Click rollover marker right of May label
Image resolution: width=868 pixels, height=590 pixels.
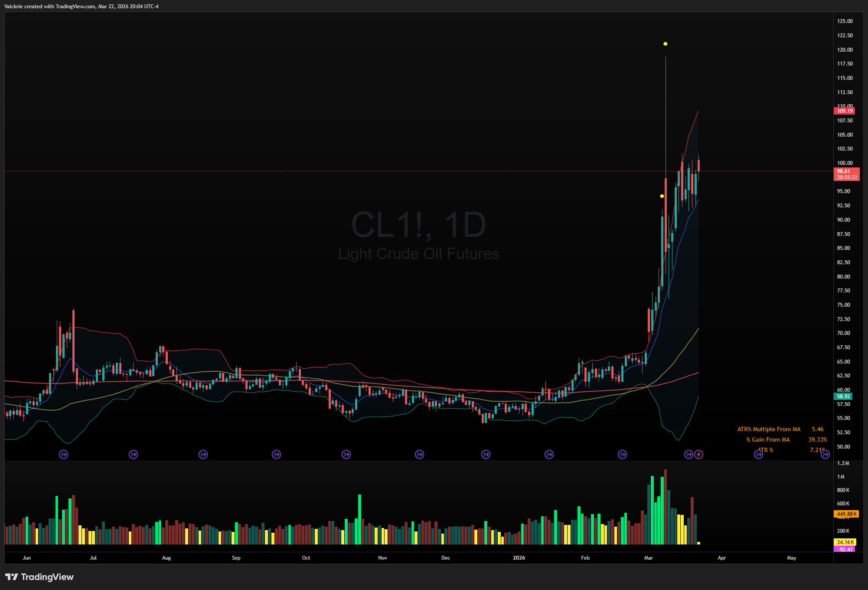[x=825, y=454]
